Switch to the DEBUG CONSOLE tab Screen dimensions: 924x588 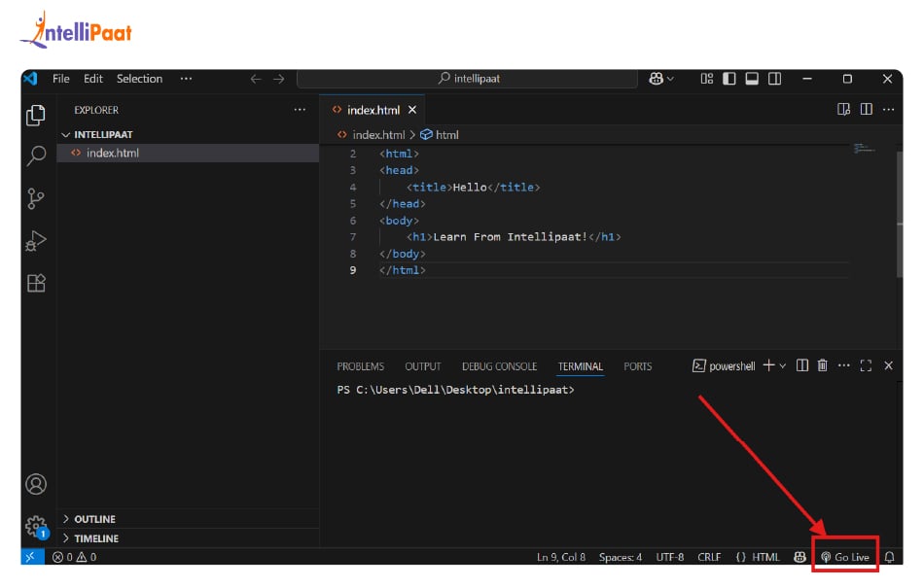pos(499,366)
